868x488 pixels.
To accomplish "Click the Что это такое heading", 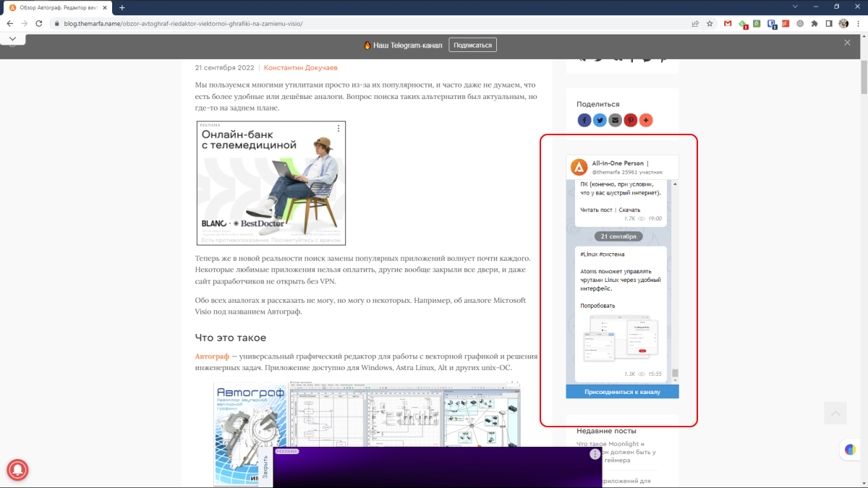I will tap(231, 338).
